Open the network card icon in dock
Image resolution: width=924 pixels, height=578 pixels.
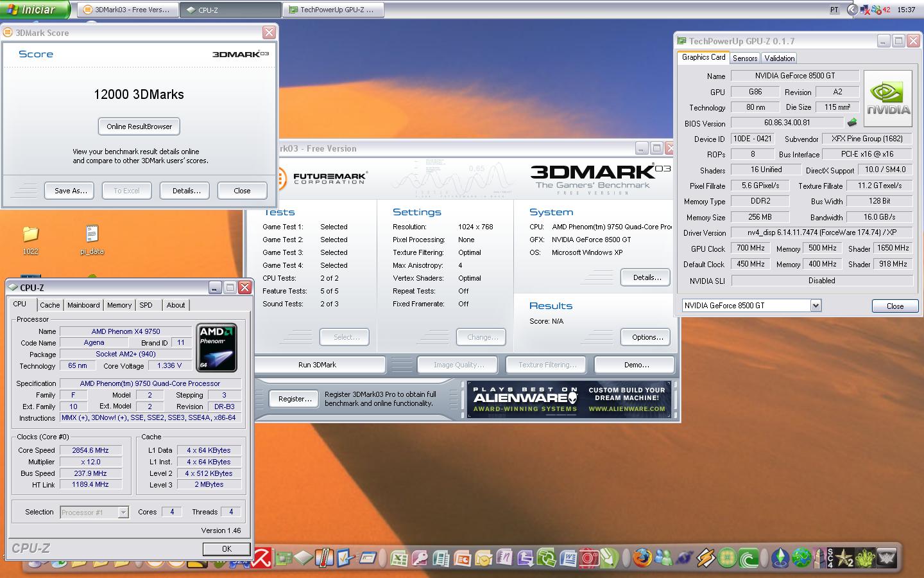coord(284,558)
